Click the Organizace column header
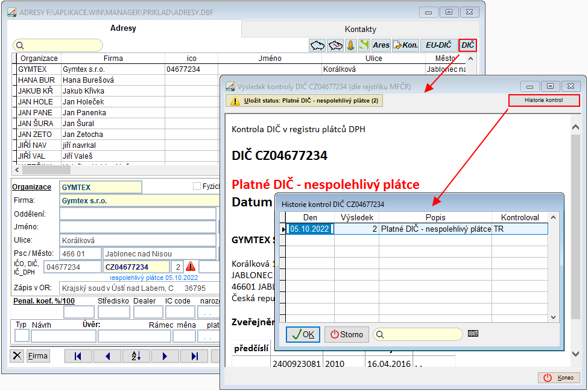This screenshot has width=588, height=391. [39, 58]
